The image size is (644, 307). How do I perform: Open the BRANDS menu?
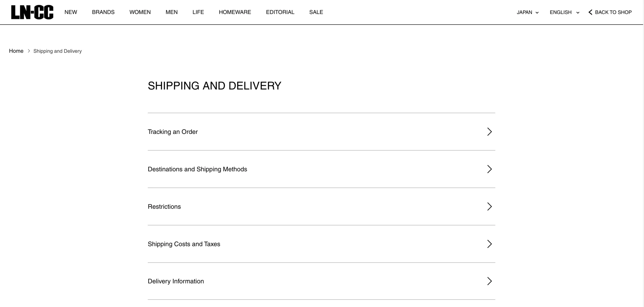point(103,12)
